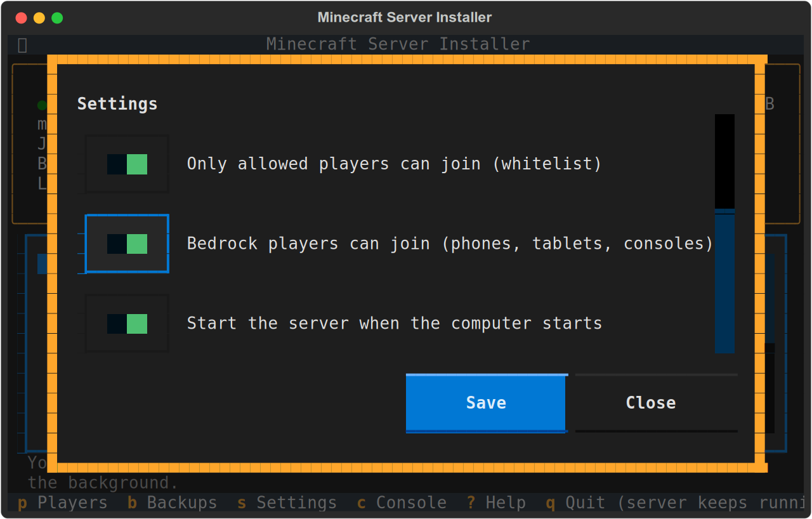Click the header icon at top-left of terminal
The width and height of the screenshot is (812, 519).
[22, 44]
